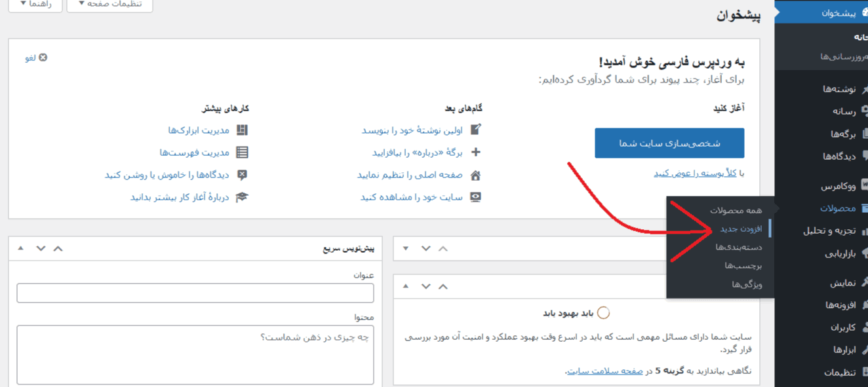The image size is (868, 387).
Task: Click the plus icon beside برگهٔ «درباره» را بیافزایید
Action: pyautogui.click(x=476, y=152)
